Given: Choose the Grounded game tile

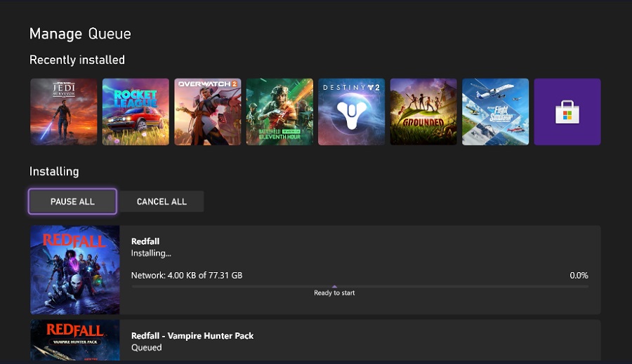Looking at the screenshot, I should (x=423, y=112).
